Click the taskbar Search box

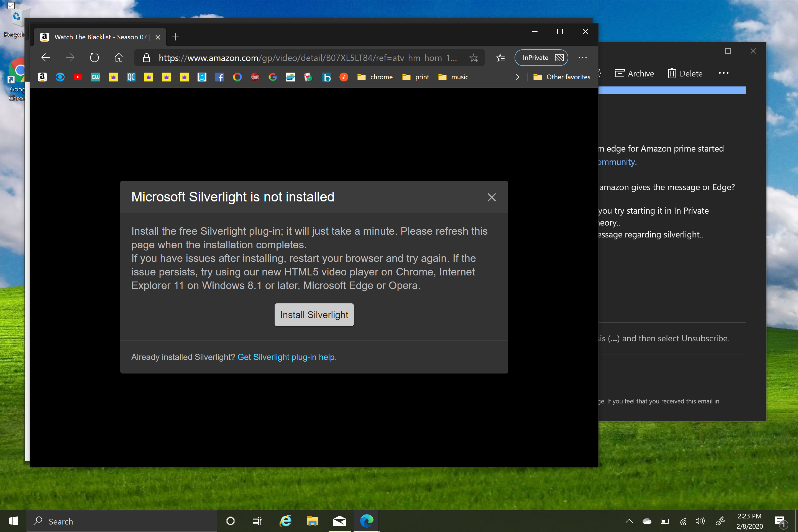[x=122, y=521]
